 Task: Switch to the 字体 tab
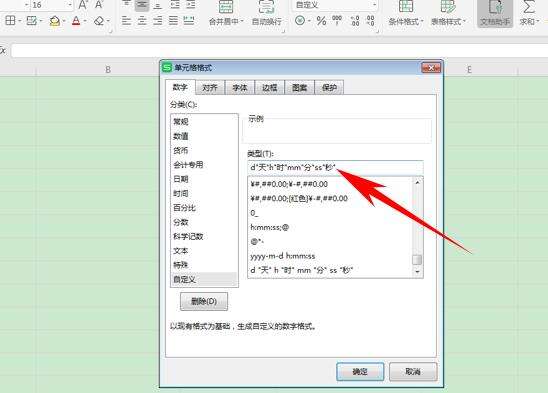coord(240,87)
